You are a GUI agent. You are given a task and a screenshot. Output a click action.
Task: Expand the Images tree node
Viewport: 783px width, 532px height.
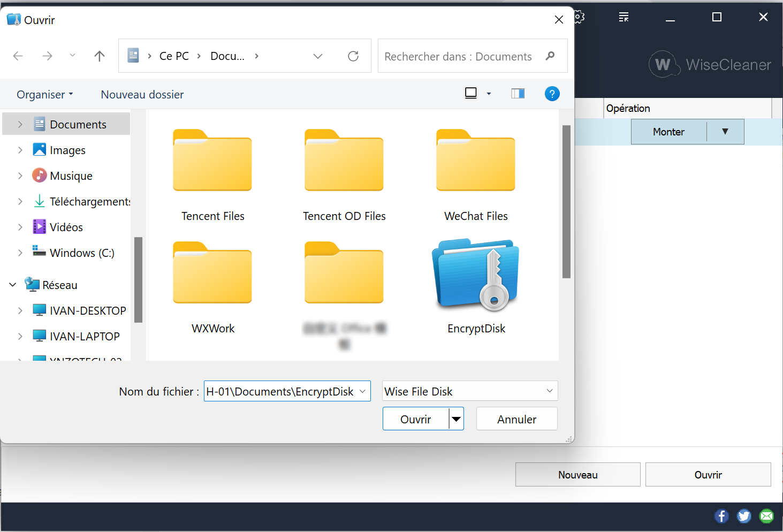(20, 150)
